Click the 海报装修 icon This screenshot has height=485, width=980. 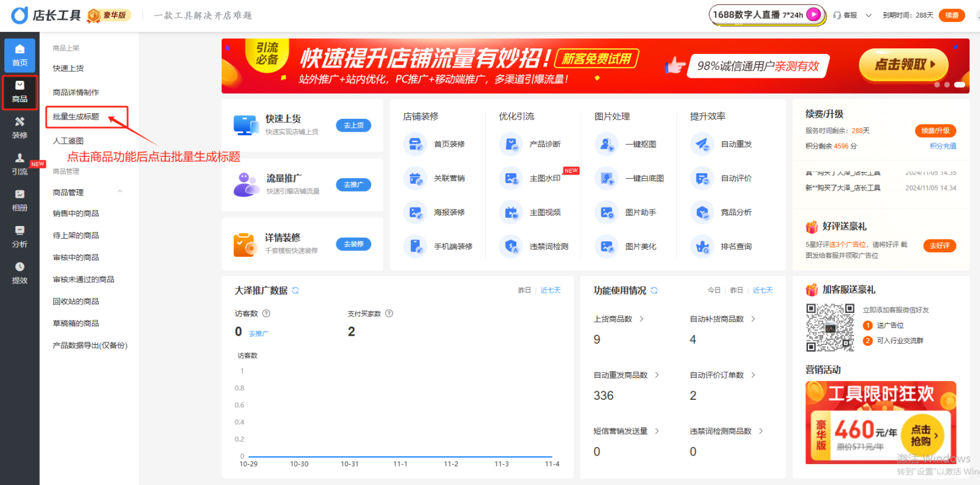[x=415, y=212]
